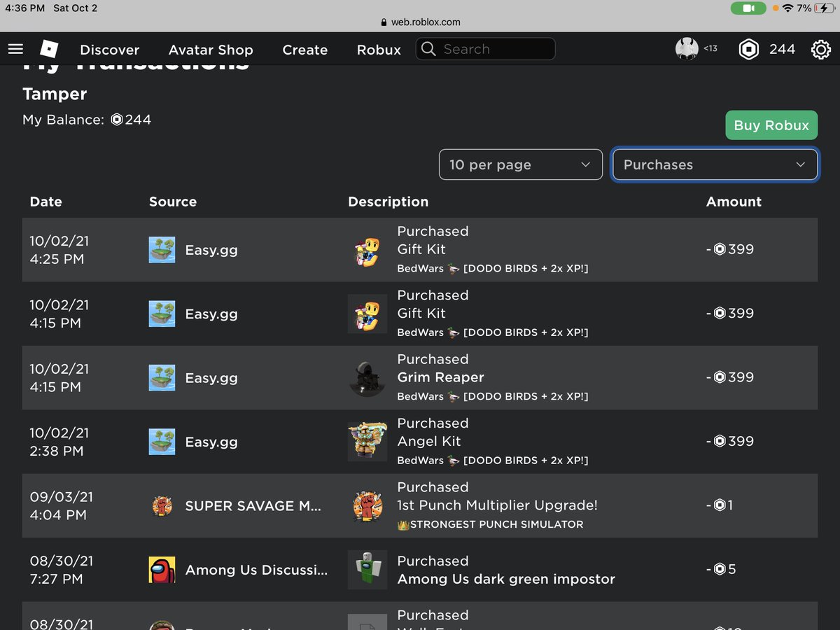Click the 09/03/21 4:04 PM date cell
Viewport: 840px width, 630px height.
61,505
